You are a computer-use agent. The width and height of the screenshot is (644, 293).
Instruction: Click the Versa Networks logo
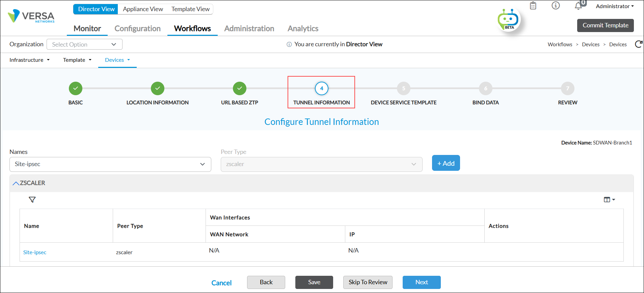click(x=31, y=16)
